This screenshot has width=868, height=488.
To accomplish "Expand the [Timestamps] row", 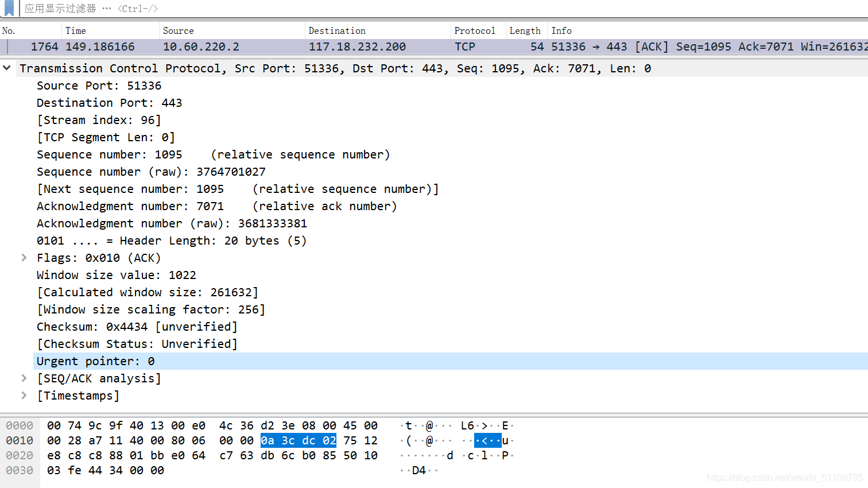I will pos(24,396).
